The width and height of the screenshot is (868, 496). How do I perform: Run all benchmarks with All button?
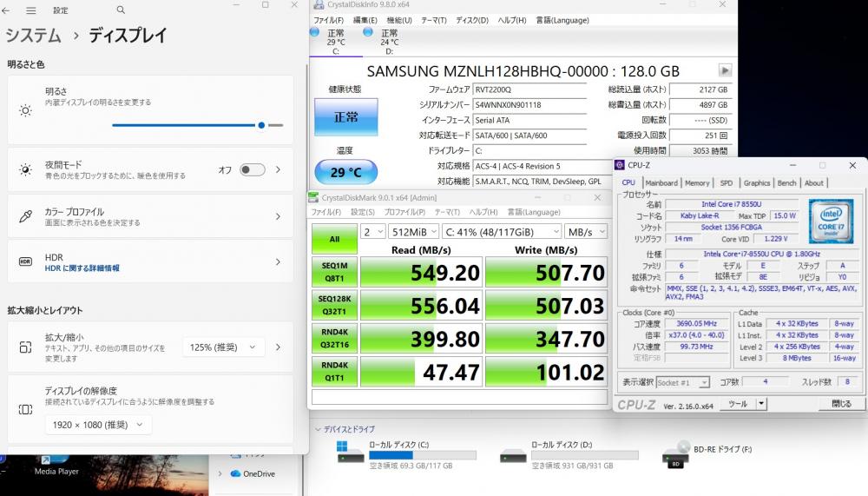click(334, 239)
